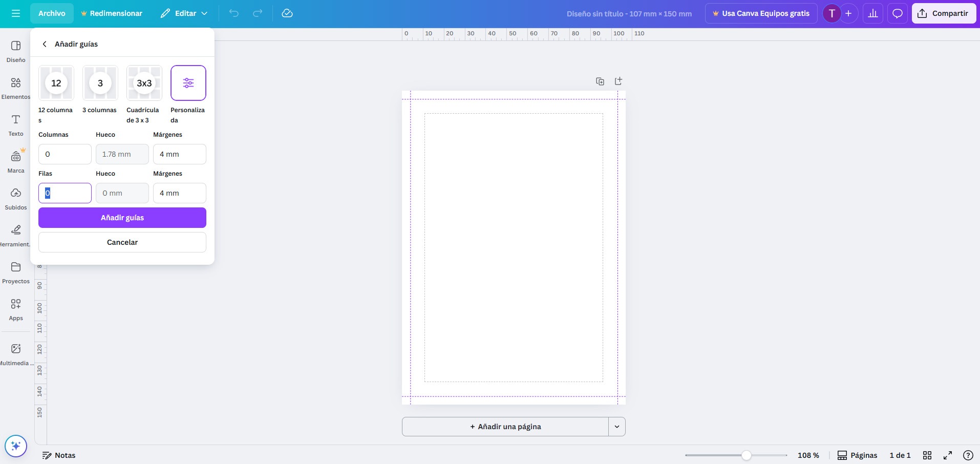This screenshot has width=980, height=464.
Task: Open the Redimensionar menu
Action: click(x=112, y=13)
